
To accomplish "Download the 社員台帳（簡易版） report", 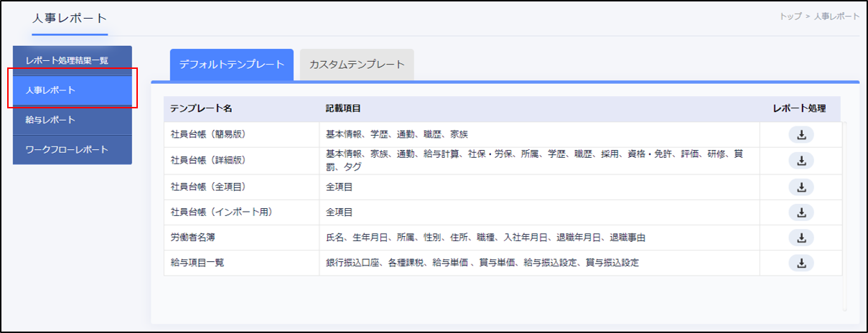I will [801, 135].
